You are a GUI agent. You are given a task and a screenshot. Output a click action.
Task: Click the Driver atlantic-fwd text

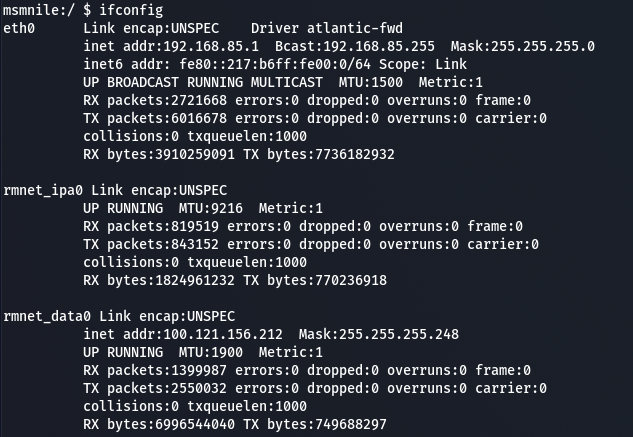[327, 28]
